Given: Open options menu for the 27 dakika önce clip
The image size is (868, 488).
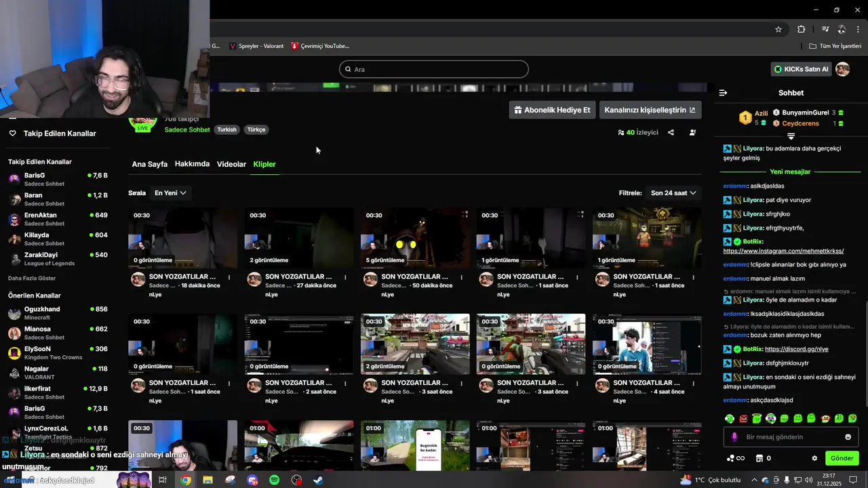Looking at the screenshot, I should [345, 277].
